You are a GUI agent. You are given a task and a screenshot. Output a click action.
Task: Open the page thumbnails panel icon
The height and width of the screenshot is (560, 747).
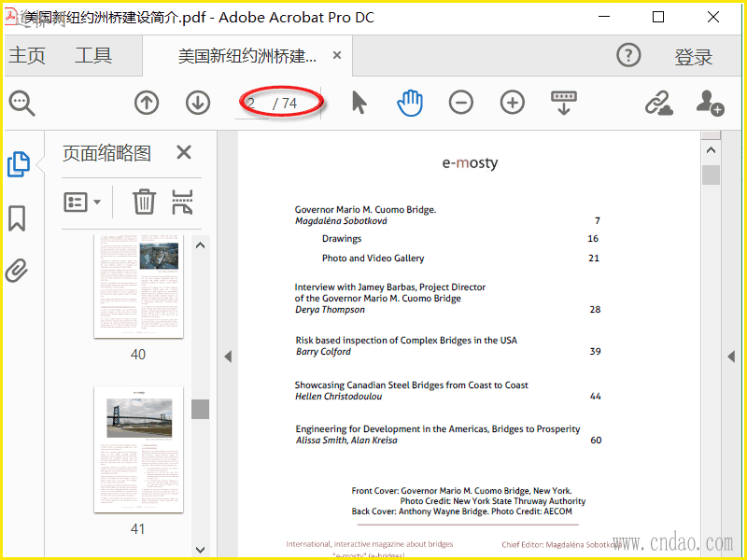(19, 164)
